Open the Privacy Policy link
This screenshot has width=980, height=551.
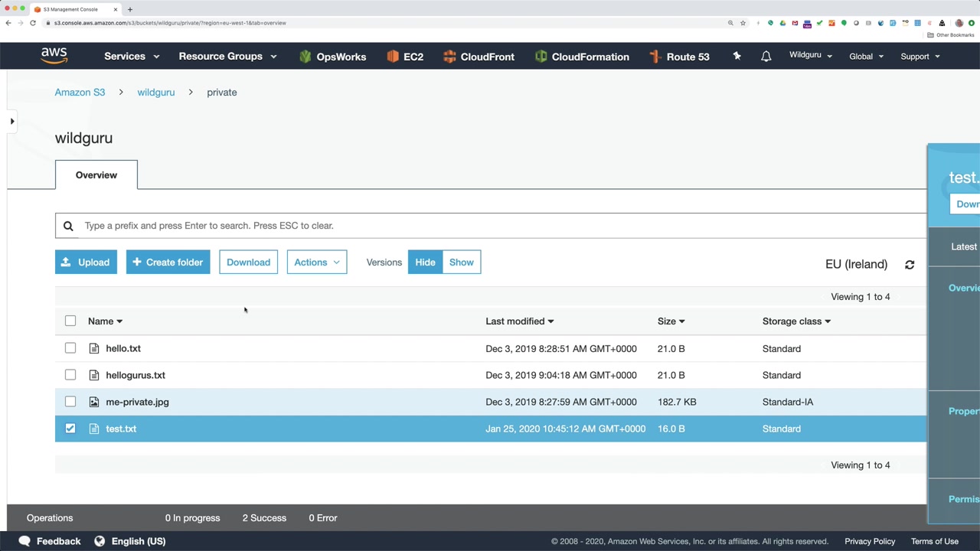(870, 541)
